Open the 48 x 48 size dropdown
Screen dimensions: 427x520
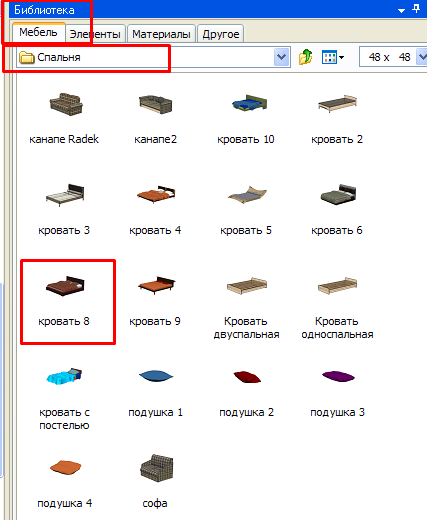(x=422, y=57)
